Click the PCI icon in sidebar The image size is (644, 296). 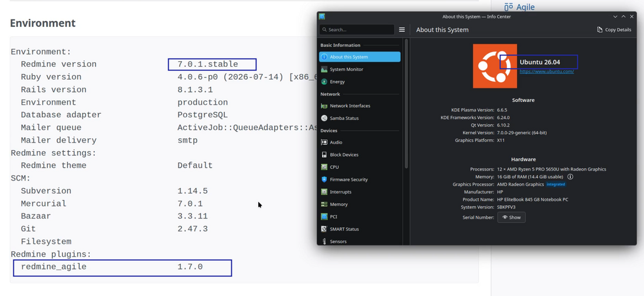(324, 217)
